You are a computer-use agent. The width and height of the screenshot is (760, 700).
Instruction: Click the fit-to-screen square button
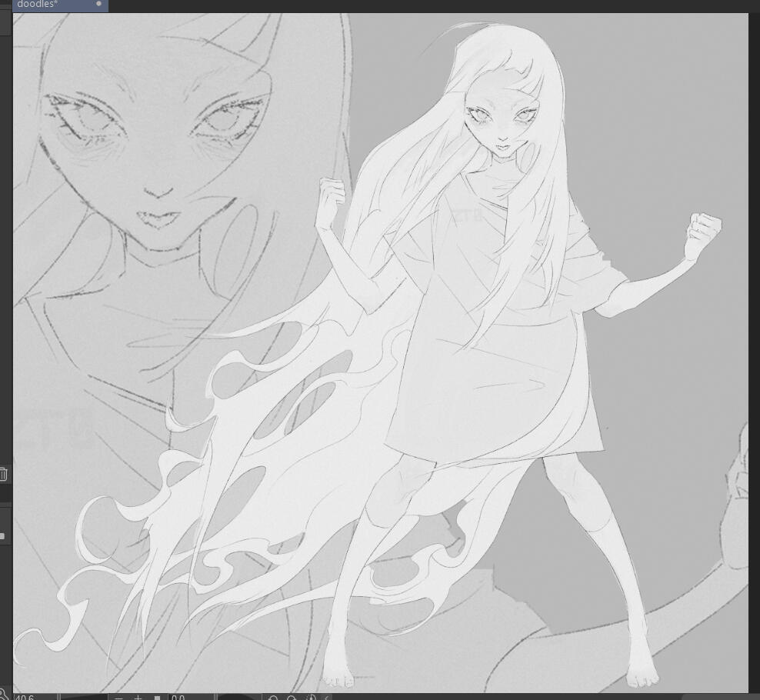(157, 698)
